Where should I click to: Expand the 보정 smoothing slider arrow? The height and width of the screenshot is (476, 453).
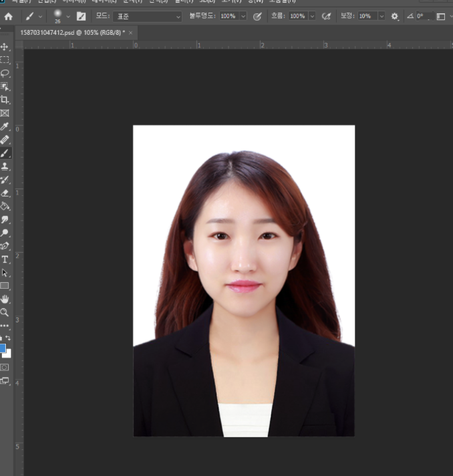(x=382, y=16)
